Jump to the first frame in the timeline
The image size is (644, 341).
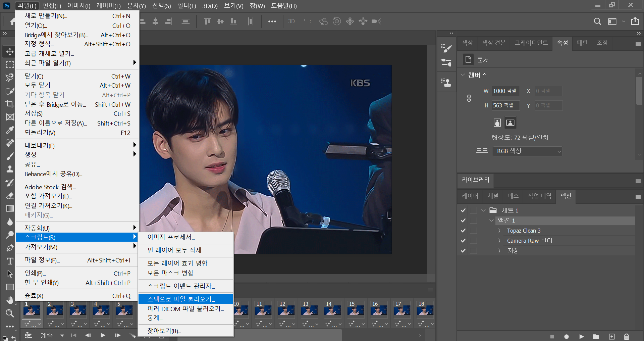[x=73, y=335]
